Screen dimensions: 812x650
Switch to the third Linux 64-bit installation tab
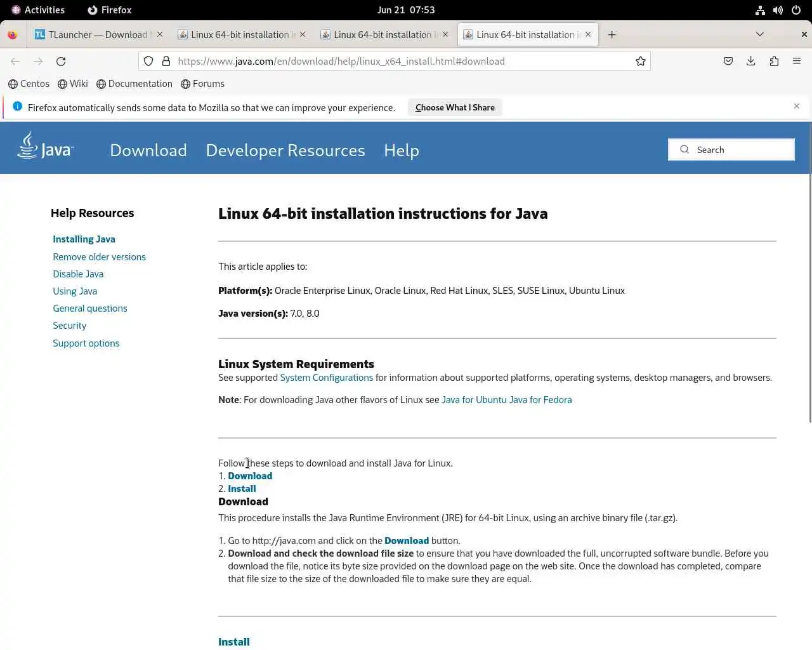pos(385,35)
